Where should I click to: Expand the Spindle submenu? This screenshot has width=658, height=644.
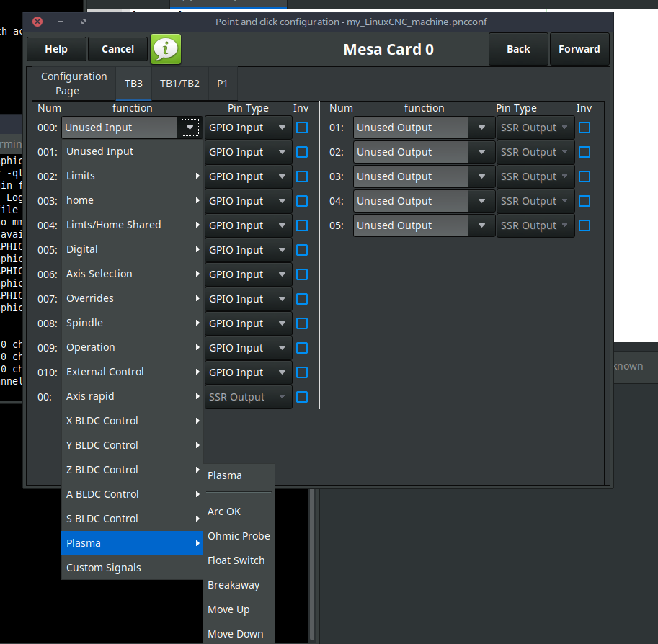[x=132, y=323]
